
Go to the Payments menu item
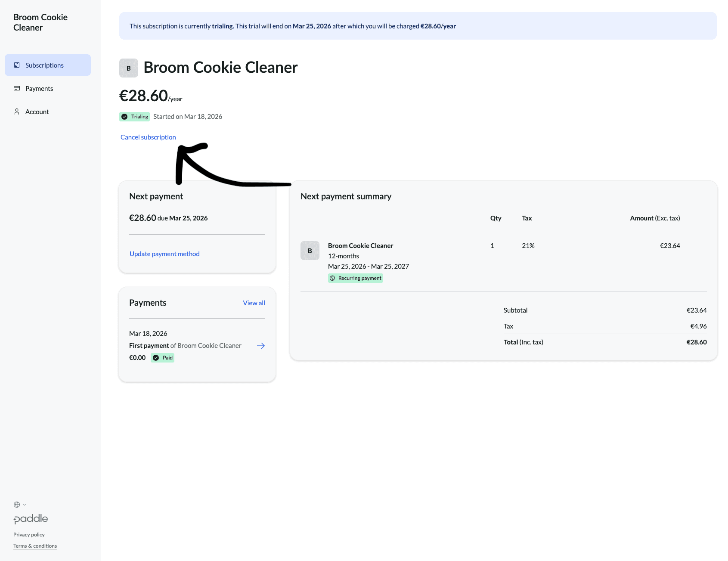coord(39,89)
